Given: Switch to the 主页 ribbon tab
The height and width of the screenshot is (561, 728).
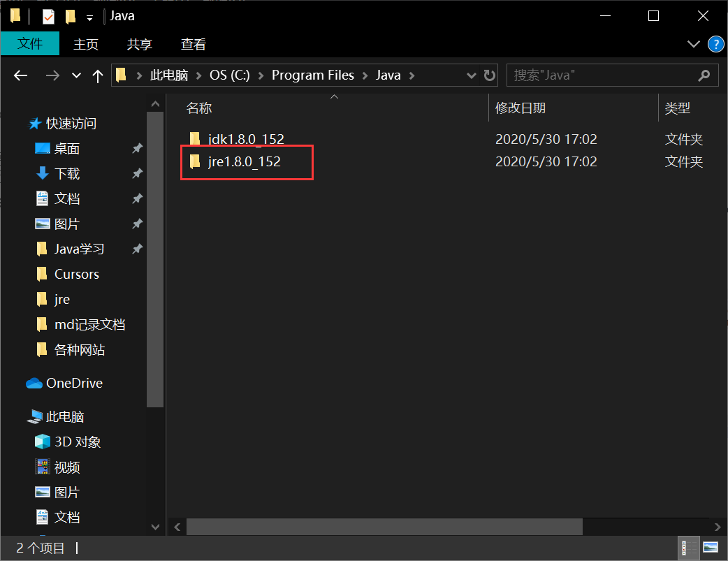Looking at the screenshot, I should point(86,44).
